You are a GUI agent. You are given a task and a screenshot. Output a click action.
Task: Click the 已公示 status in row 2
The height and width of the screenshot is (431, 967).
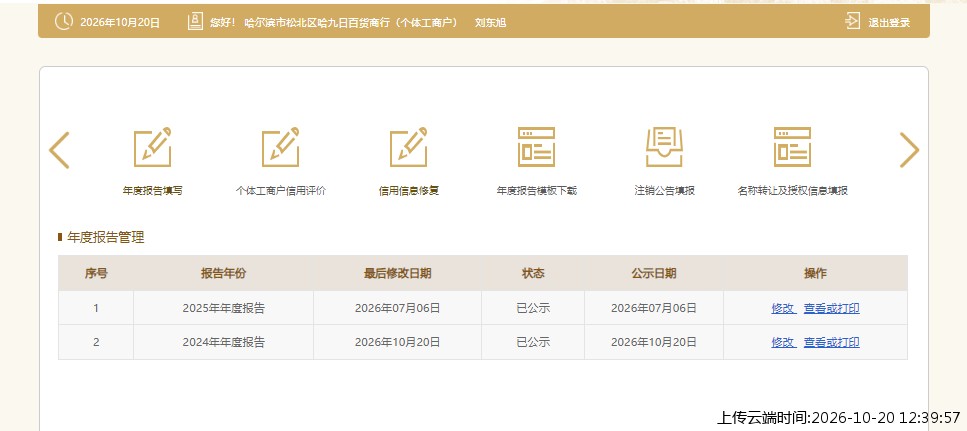tap(533, 342)
